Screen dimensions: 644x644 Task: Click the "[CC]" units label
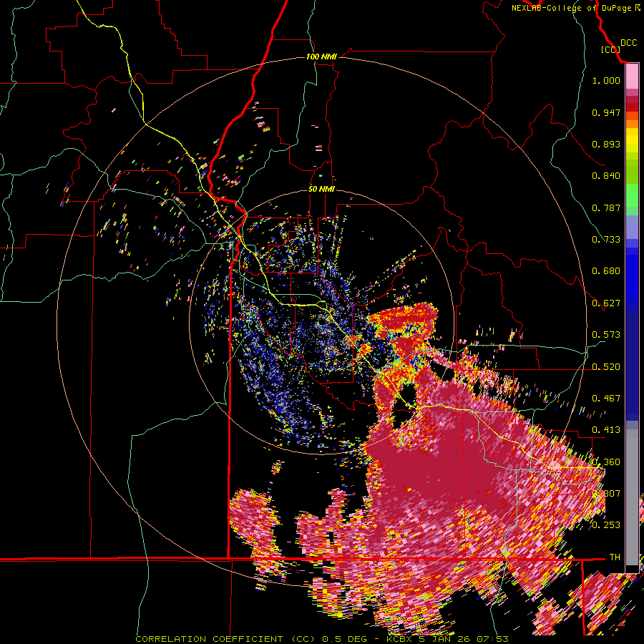pyautogui.click(x=610, y=49)
